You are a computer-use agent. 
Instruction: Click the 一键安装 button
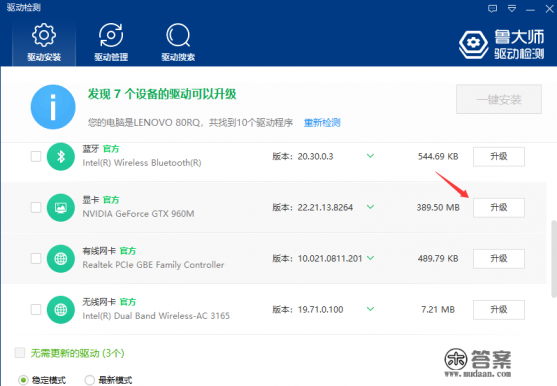point(499,99)
